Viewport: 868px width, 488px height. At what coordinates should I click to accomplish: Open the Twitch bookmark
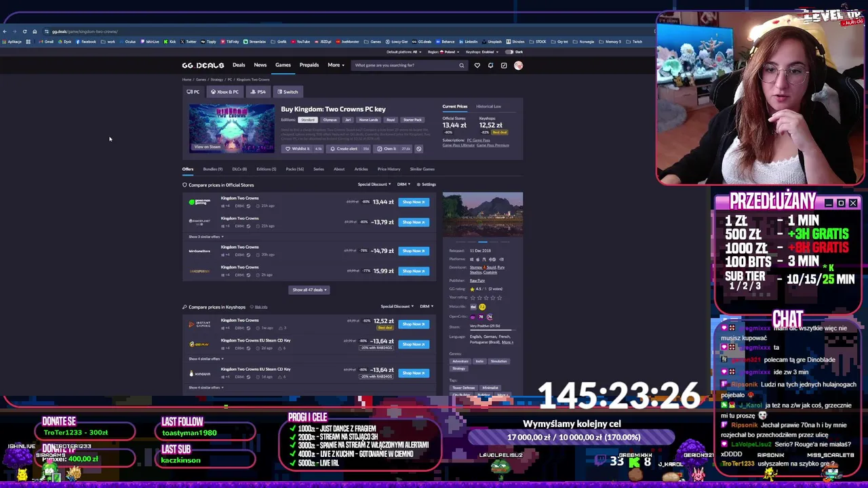tap(635, 41)
